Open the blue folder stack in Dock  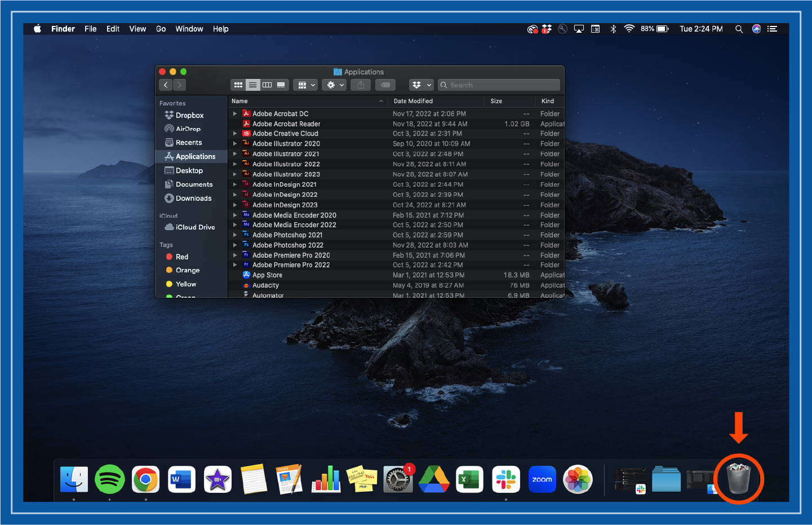point(667,479)
